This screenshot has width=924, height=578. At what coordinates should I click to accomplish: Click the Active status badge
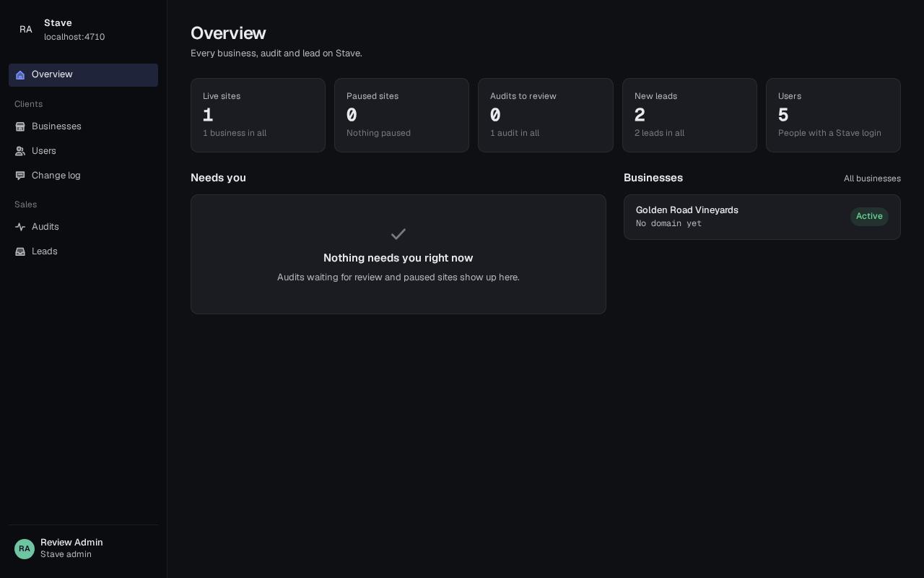[x=869, y=217]
